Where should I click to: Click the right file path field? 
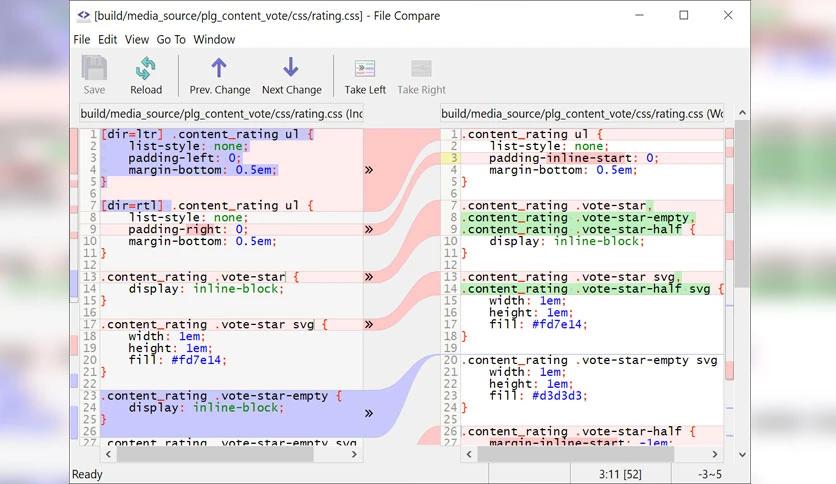coord(582,114)
